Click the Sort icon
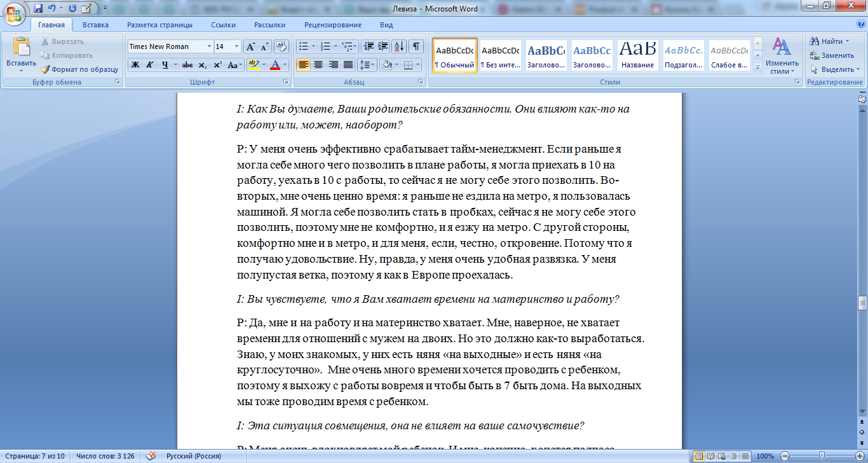 [399, 46]
